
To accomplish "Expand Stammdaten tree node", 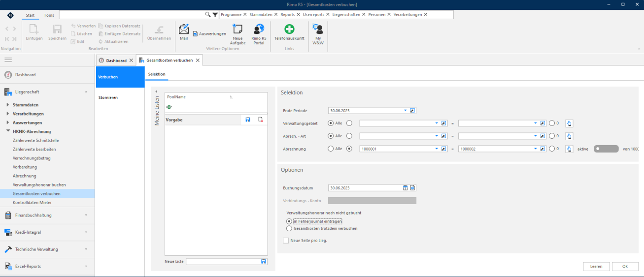I will point(7,105).
